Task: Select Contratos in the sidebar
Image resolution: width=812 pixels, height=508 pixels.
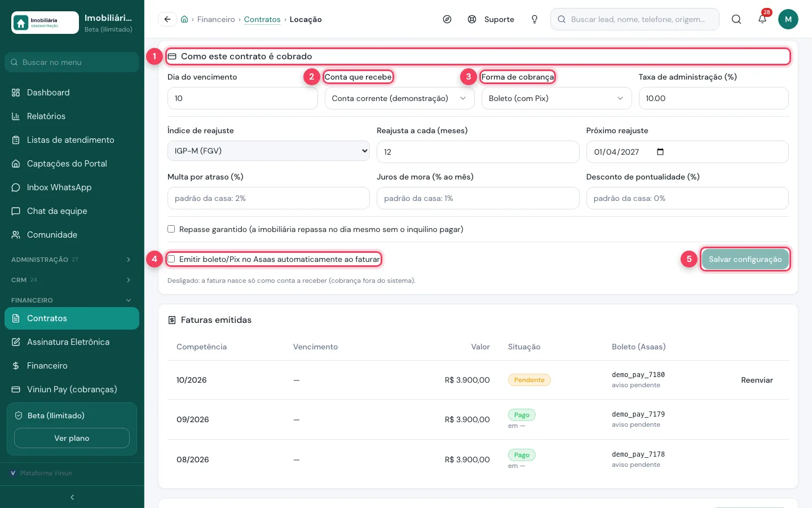Action: coord(72,318)
